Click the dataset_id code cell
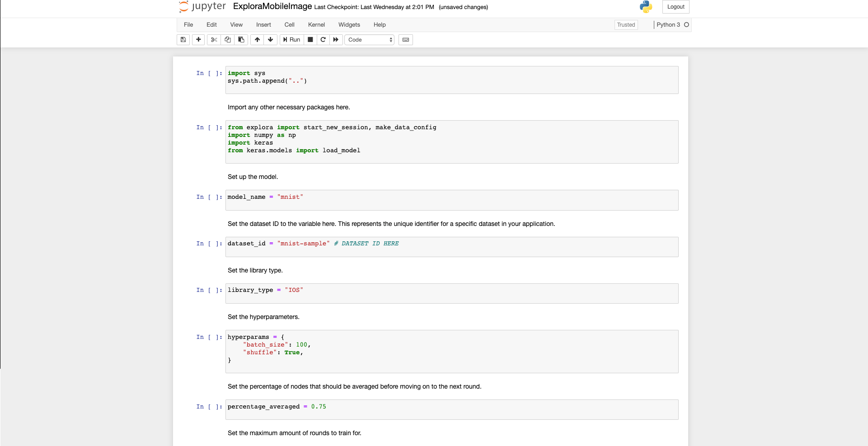The image size is (868, 446). click(452, 247)
